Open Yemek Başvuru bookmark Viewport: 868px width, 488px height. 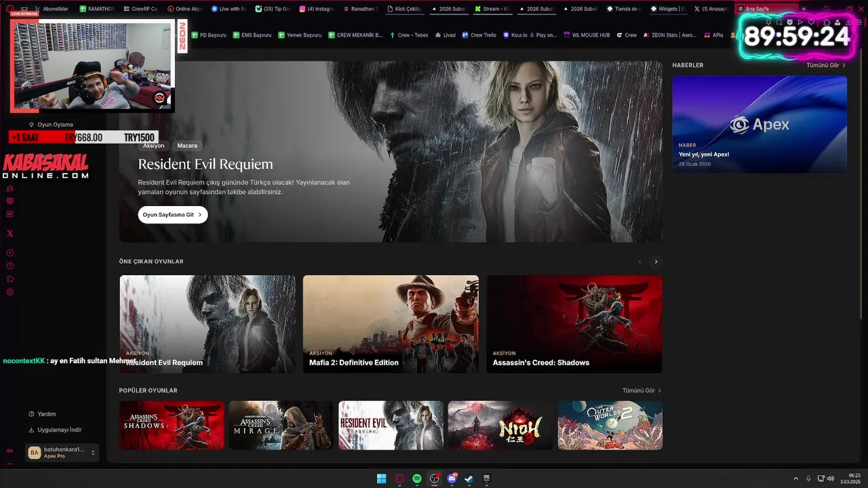point(300,35)
